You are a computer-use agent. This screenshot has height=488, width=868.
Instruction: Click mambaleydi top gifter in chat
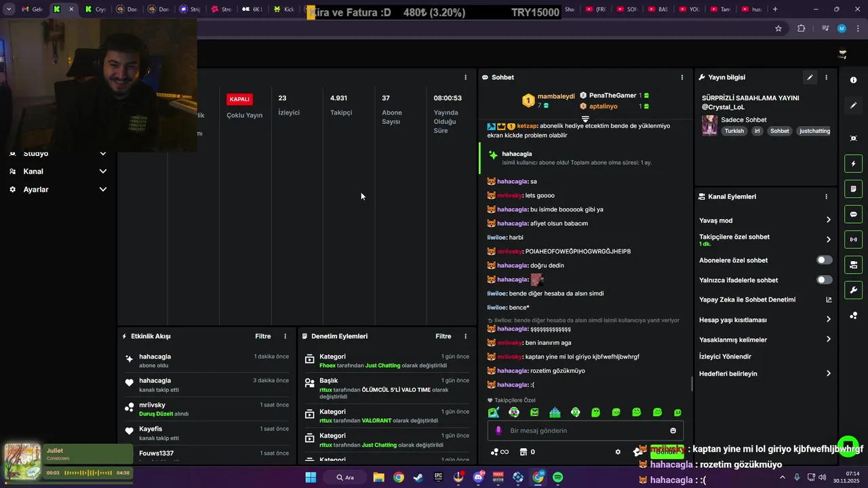[549, 100]
